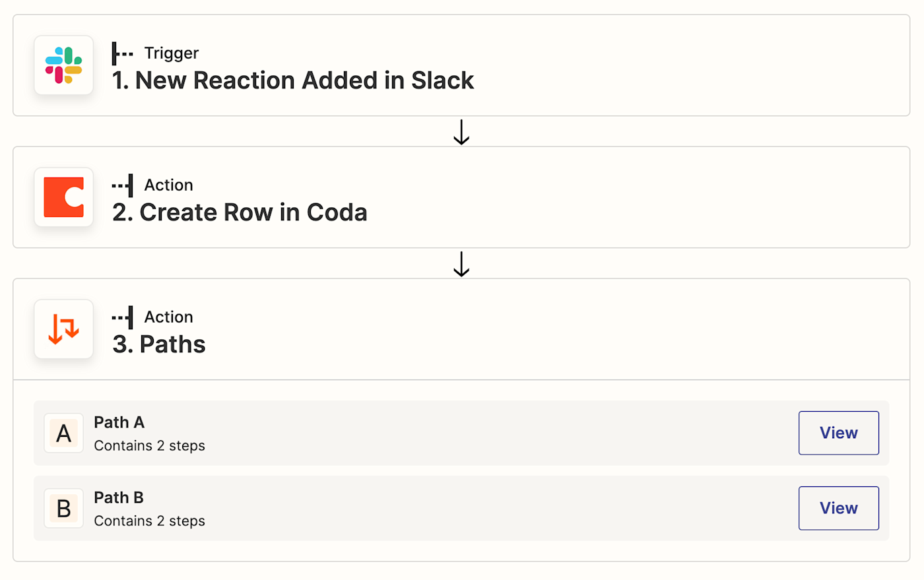Select the Path B name text
This screenshot has height=580, width=924.
[x=119, y=498]
